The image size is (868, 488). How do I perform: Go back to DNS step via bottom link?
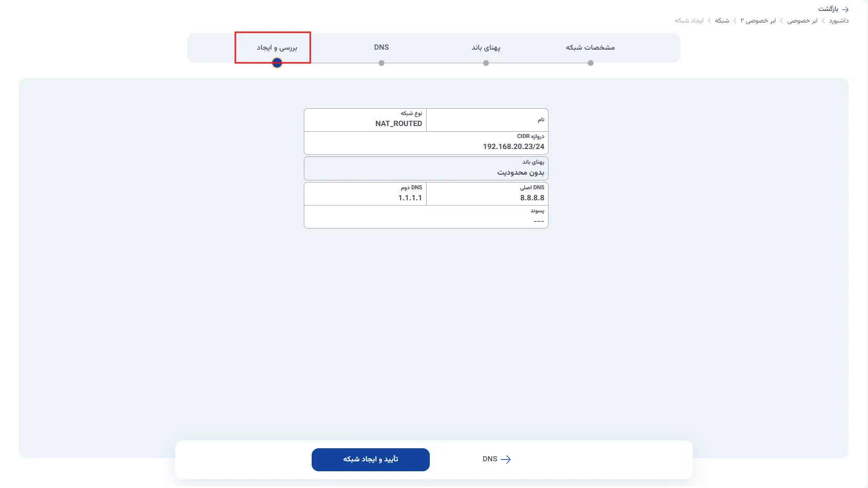pyautogui.click(x=497, y=459)
